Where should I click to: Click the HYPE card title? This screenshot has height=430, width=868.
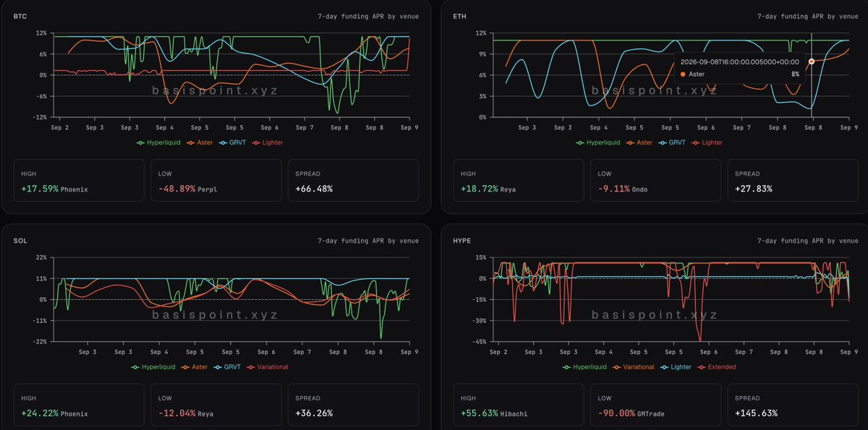(461, 241)
